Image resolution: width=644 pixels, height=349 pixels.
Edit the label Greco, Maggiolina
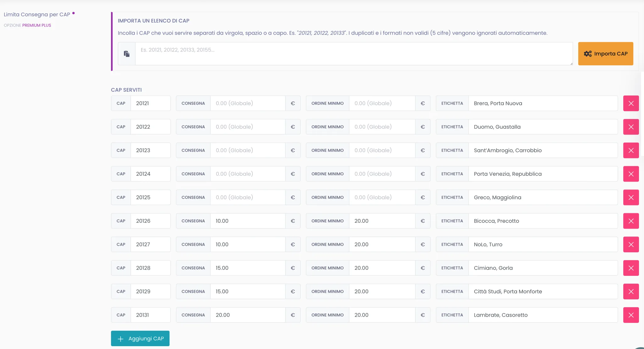pos(543,197)
